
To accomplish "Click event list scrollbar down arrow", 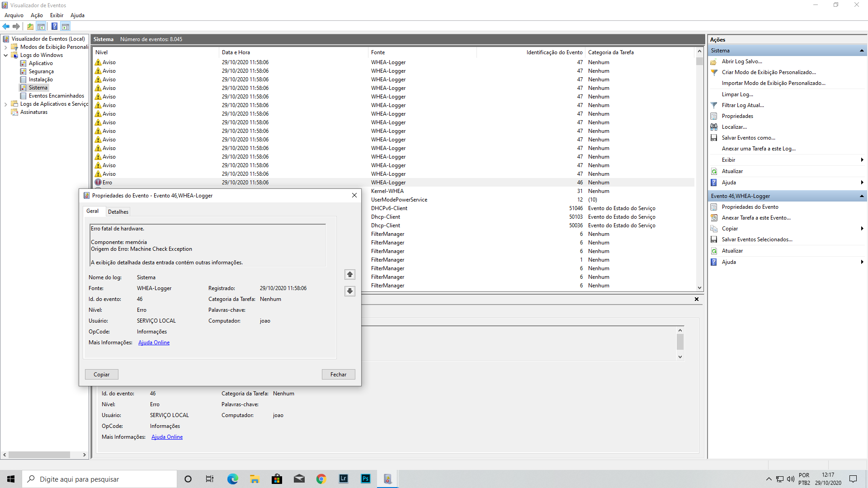I will click(x=699, y=288).
